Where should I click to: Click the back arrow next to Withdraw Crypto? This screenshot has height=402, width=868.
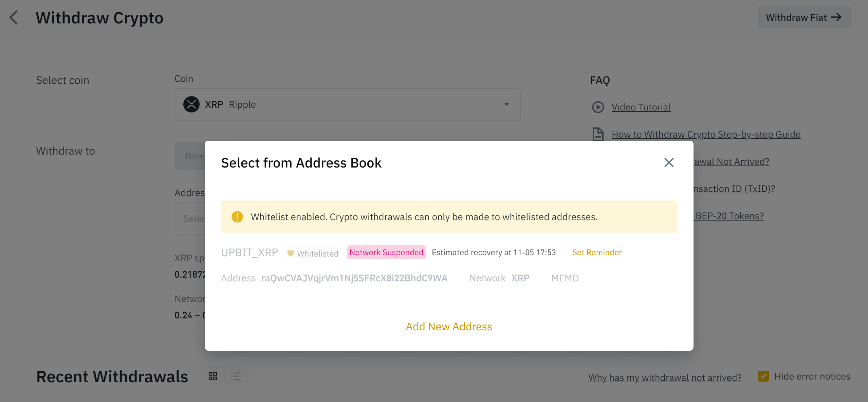14,18
